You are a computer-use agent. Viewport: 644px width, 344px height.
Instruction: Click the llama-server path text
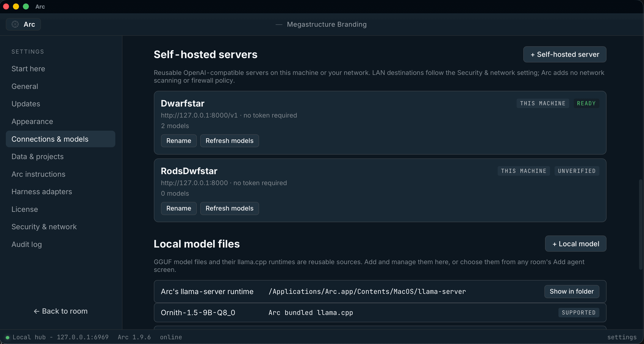click(367, 291)
